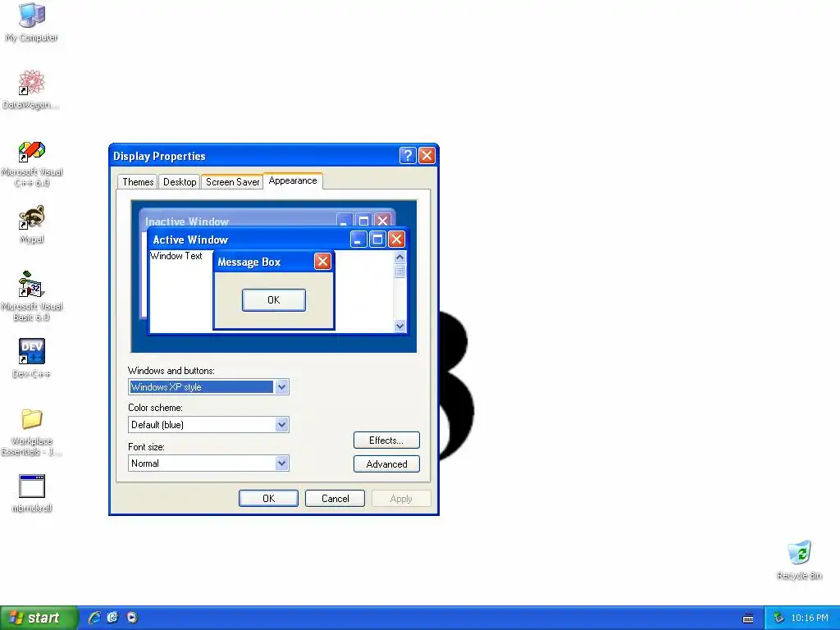Launch Internet Explorer from Quick Launch
840x630 pixels.
[95, 618]
